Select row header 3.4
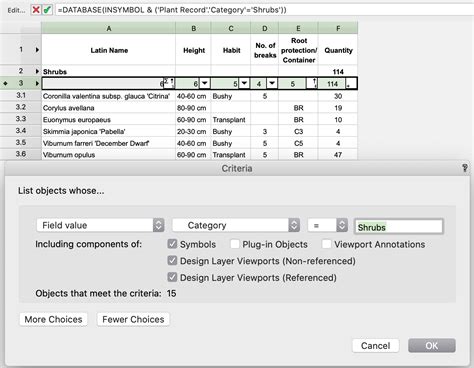 tap(21, 131)
